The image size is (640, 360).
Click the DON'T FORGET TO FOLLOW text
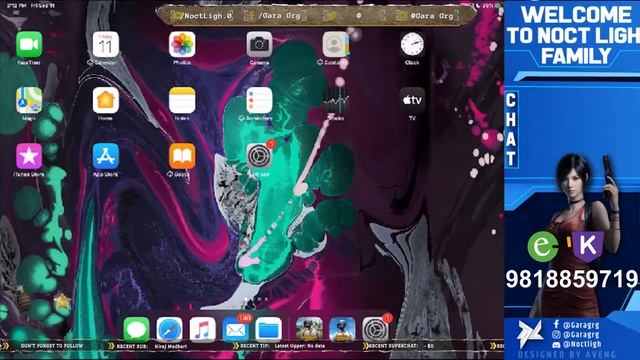tap(52, 346)
